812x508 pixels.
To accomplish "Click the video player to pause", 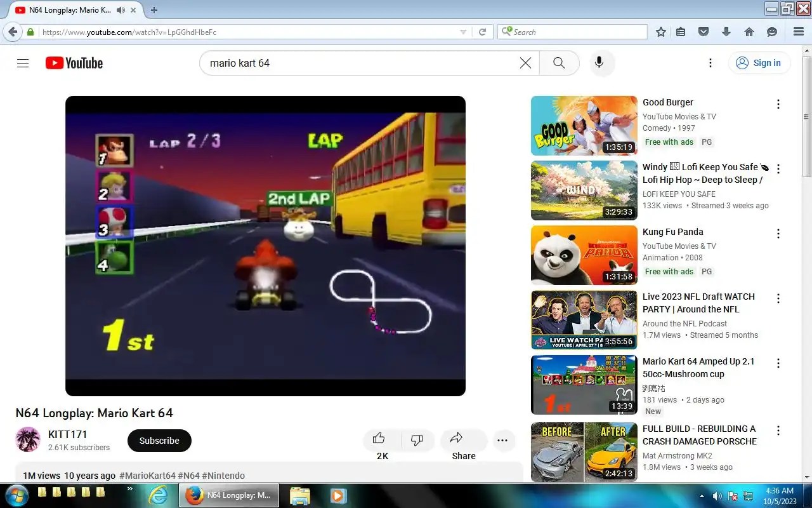I will [x=265, y=246].
